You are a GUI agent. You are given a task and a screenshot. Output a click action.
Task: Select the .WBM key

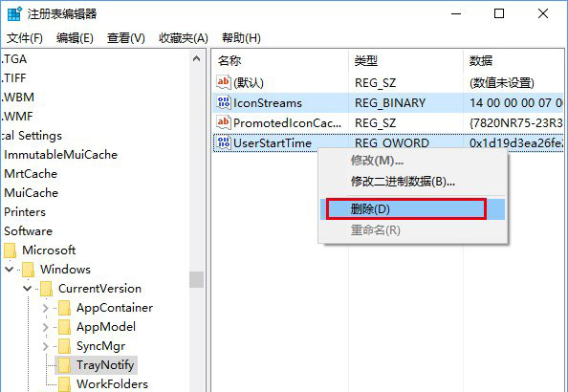click(x=18, y=98)
